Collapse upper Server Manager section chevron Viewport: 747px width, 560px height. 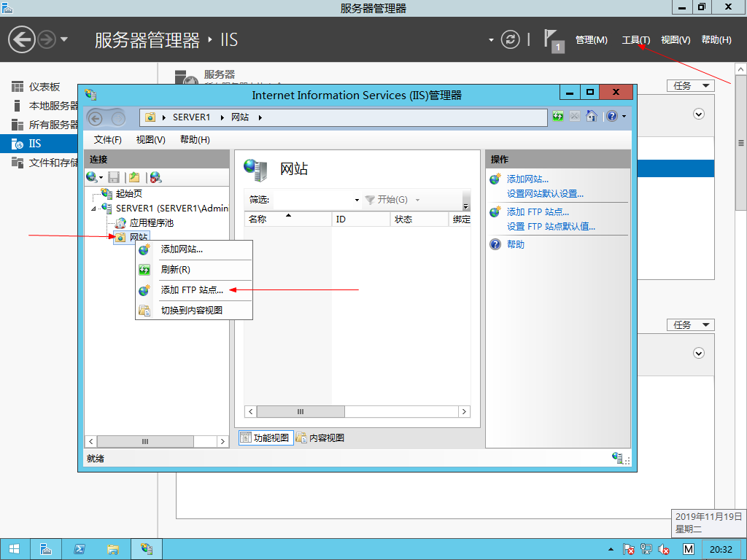click(698, 114)
